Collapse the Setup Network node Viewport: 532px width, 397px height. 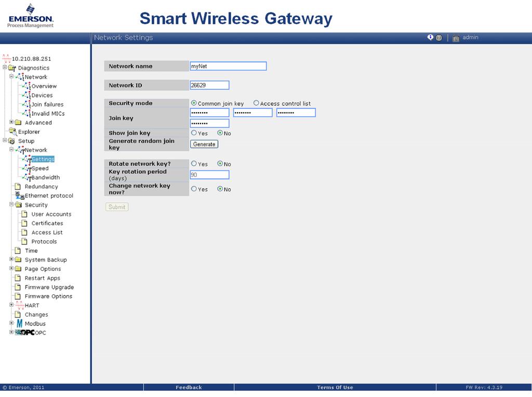tap(11, 149)
